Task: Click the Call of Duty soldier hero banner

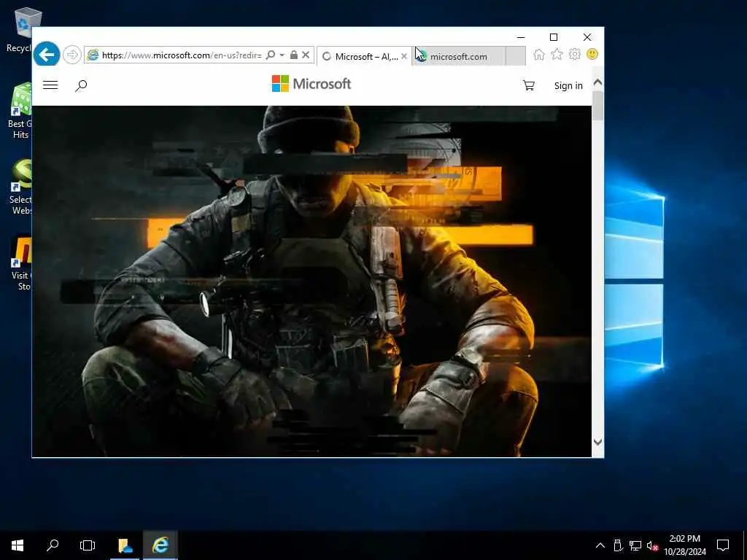Action: pos(311,281)
